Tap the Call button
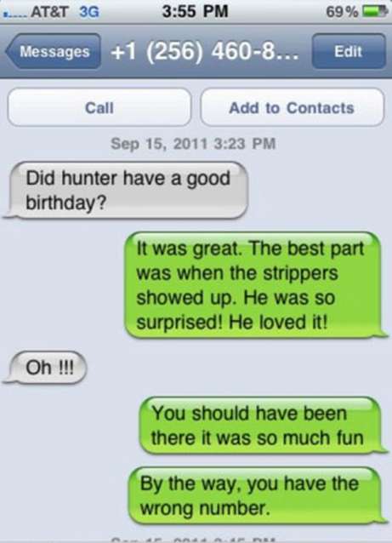The height and width of the screenshot is (543, 392). coord(99,108)
